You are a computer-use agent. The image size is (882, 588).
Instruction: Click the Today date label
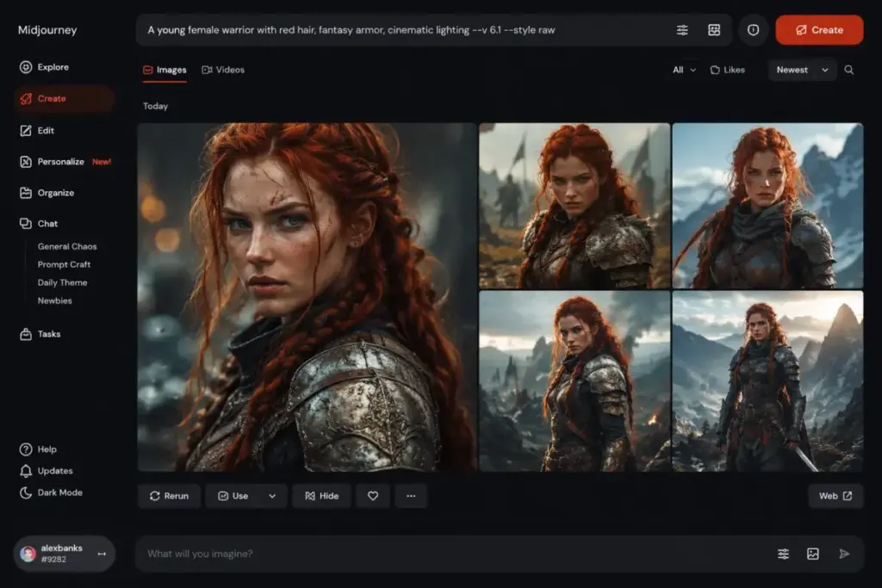[155, 106]
